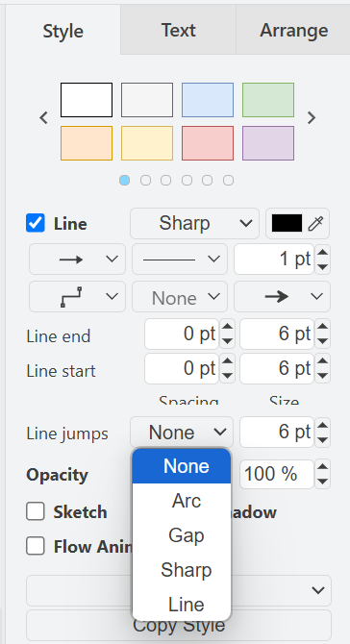
Task: Uncheck the Line checkbox
Action: coord(36,223)
